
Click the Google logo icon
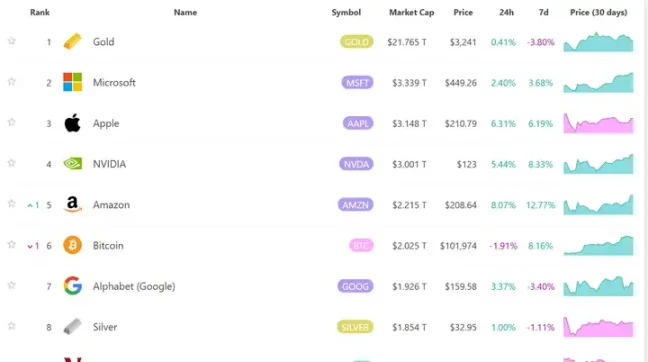[x=72, y=286]
